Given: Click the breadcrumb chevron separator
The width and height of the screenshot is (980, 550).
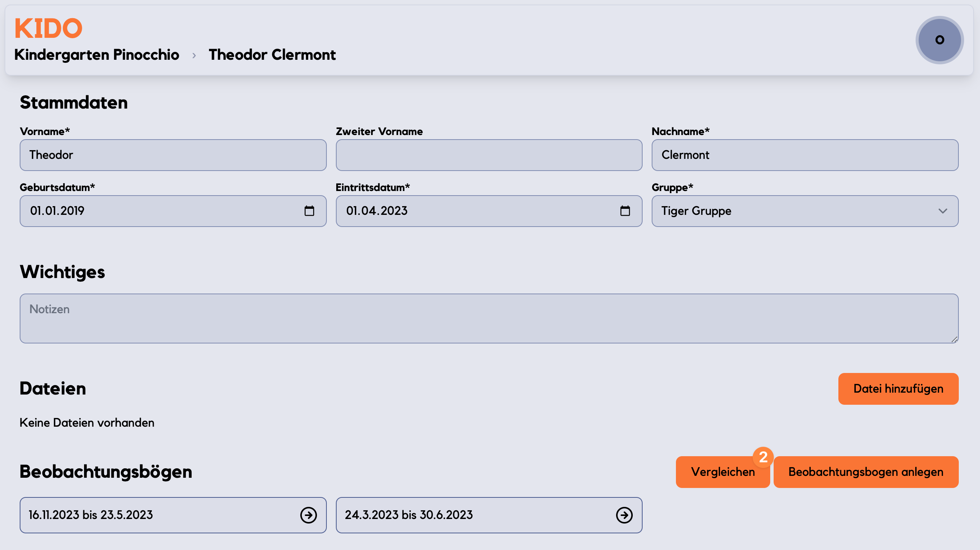Looking at the screenshot, I should pos(194,56).
